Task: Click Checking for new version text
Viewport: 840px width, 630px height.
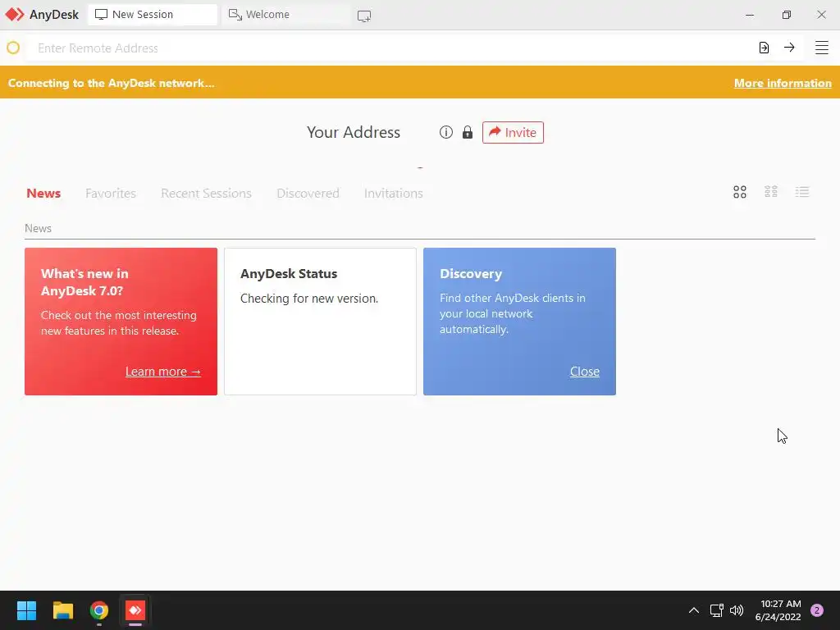Action: click(x=309, y=299)
